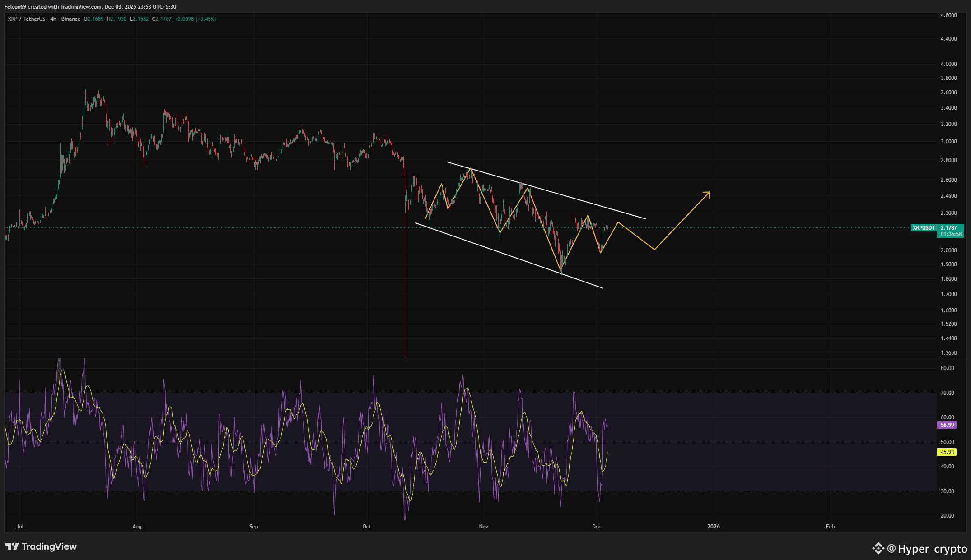Image resolution: width=971 pixels, height=560 pixels.
Task: Click the RSI 30.00 scale label
Action: click(947, 491)
